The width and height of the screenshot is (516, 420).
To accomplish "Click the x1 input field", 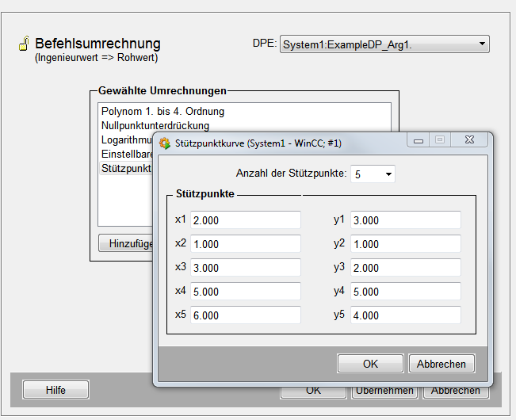I will tap(245, 220).
